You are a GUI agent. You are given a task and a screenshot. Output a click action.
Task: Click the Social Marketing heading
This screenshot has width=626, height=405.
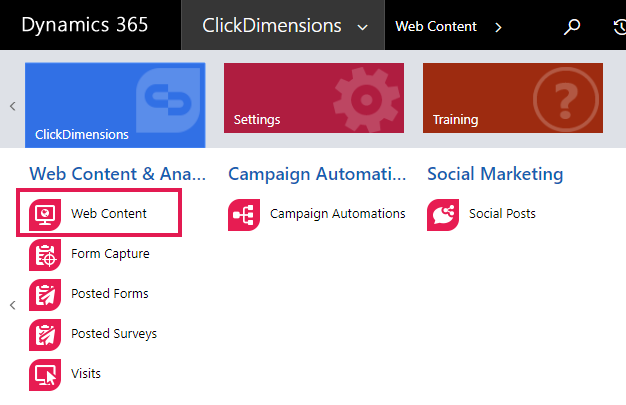point(495,174)
